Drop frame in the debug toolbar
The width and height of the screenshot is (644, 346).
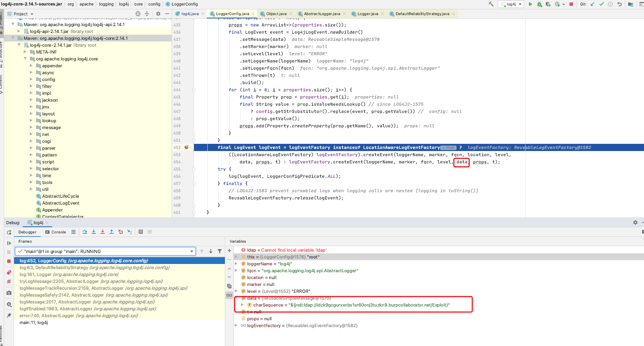tap(120, 232)
